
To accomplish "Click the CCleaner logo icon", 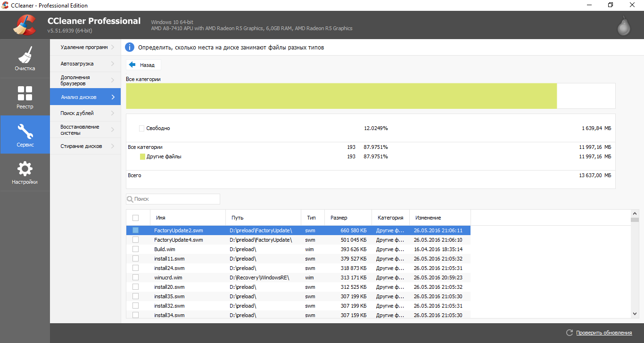I will tap(25, 25).
